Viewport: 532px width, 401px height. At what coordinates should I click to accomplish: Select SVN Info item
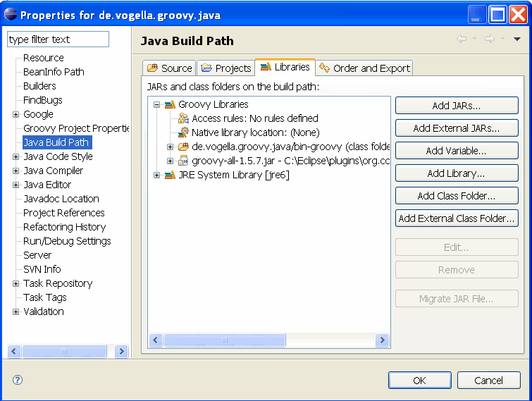point(42,269)
